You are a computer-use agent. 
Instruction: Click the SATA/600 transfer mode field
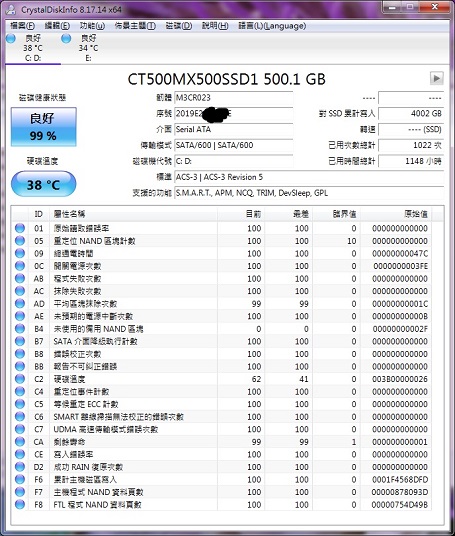tap(233, 145)
